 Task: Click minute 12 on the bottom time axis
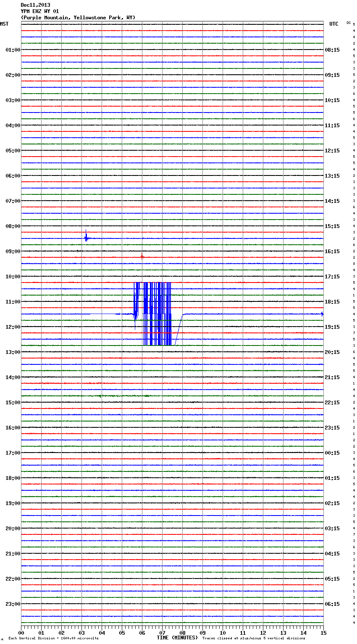click(x=263, y=633)
